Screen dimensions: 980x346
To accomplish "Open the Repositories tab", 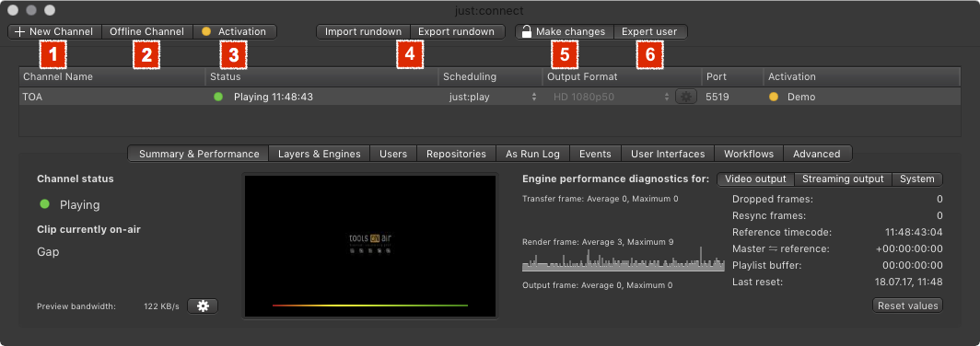I will coord(456,154).
